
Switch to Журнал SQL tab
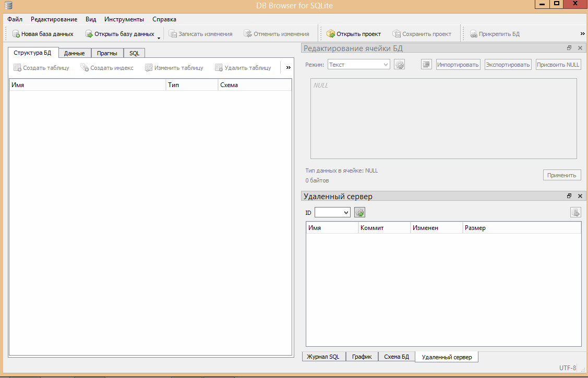tap(323, 357)
